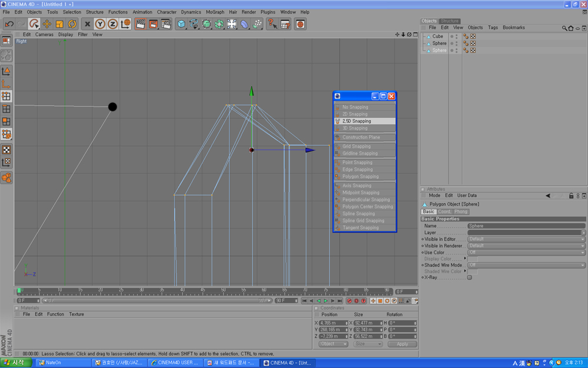Tick the X-Ray checkbox
Viewport: 588px width, 368px height.
coord(469,277)
